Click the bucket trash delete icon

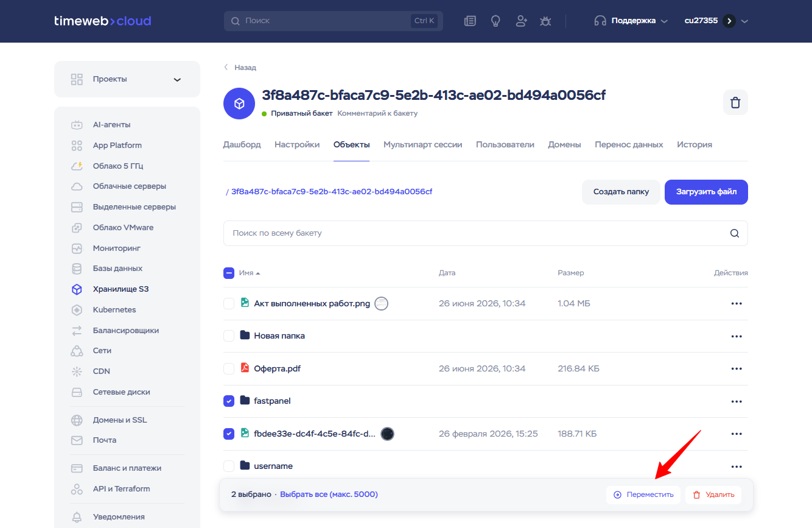(x=735, y=102)
